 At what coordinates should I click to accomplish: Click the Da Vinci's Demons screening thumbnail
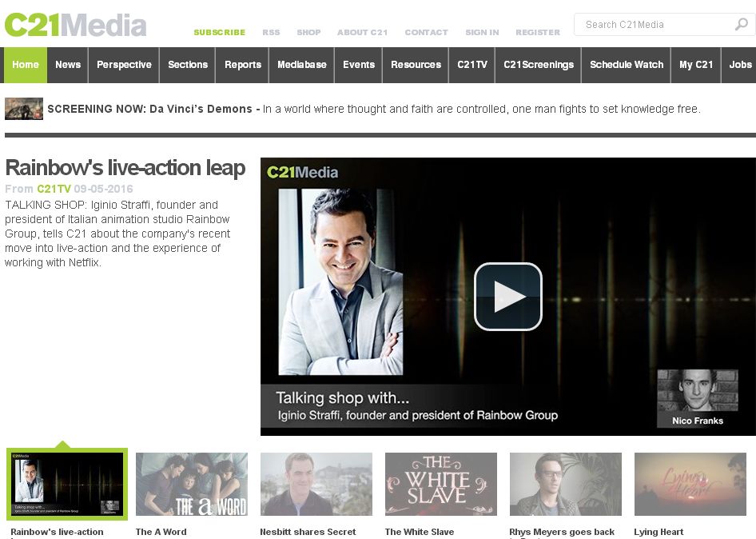(24, 109)
